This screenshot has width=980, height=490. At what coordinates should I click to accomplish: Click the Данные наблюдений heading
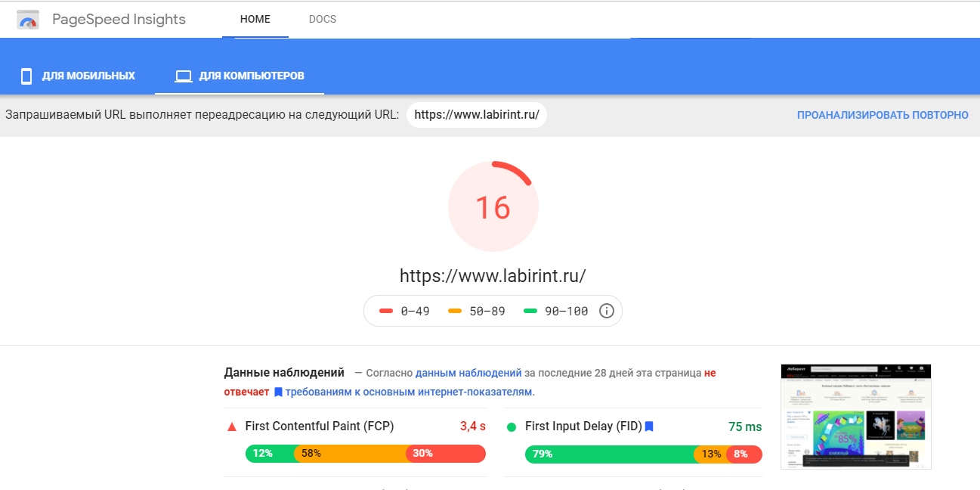coord(284,373)
